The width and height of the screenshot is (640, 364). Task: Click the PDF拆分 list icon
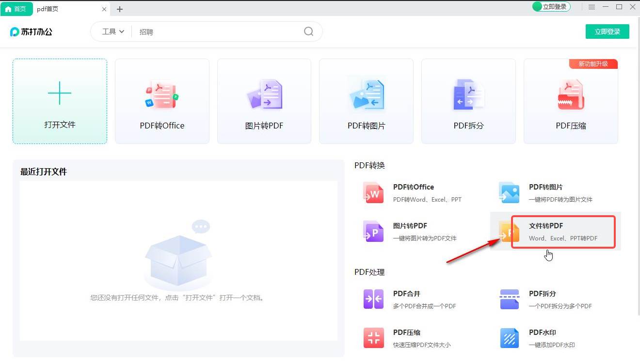click(x=509, y=299)
